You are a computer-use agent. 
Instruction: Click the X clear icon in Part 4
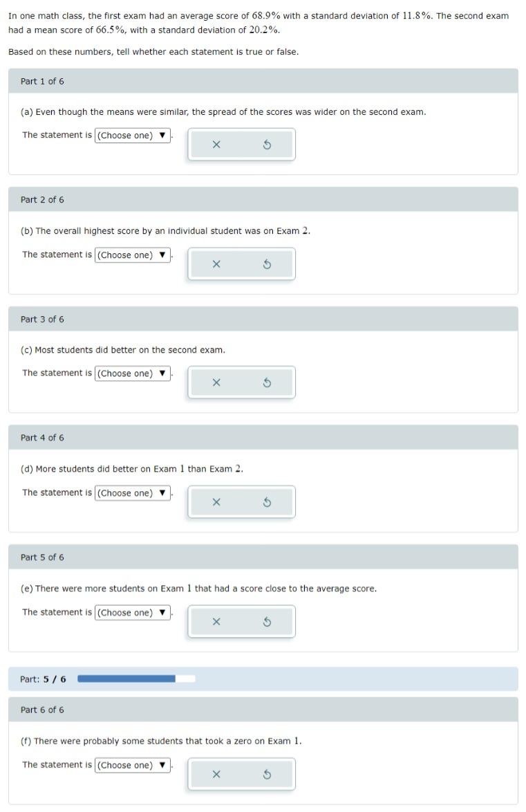tap(216, 501)
